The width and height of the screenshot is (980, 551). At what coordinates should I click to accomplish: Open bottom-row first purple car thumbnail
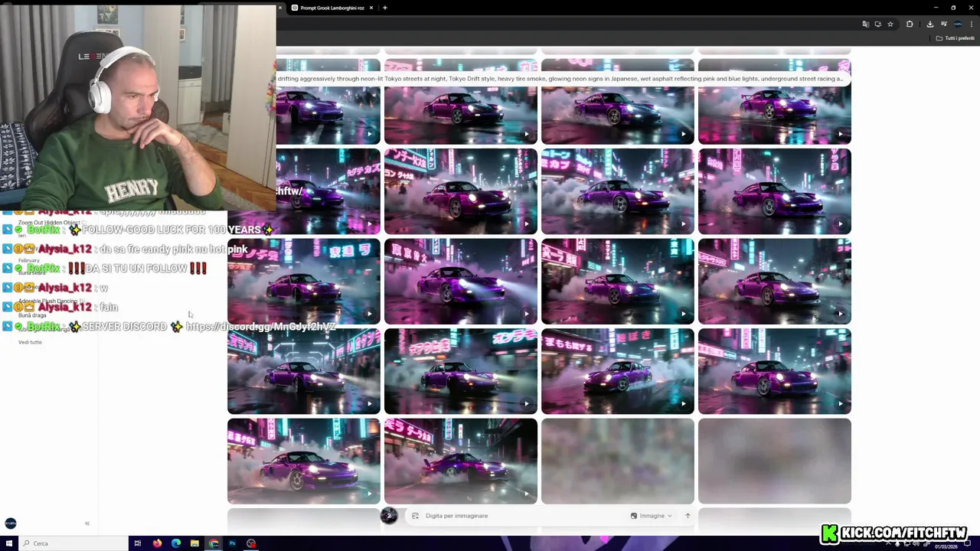tap(303, 461)
